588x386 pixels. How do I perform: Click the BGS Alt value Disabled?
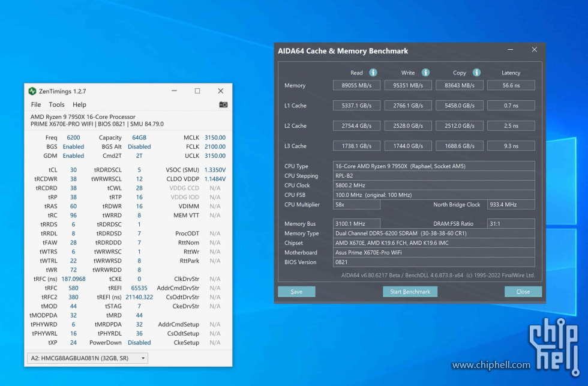tap(139, 146)
